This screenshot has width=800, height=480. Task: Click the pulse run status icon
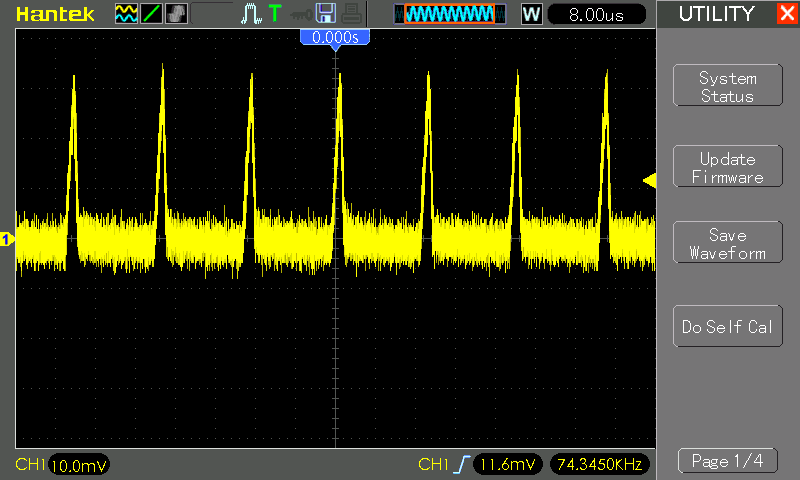tap(251, 14)
